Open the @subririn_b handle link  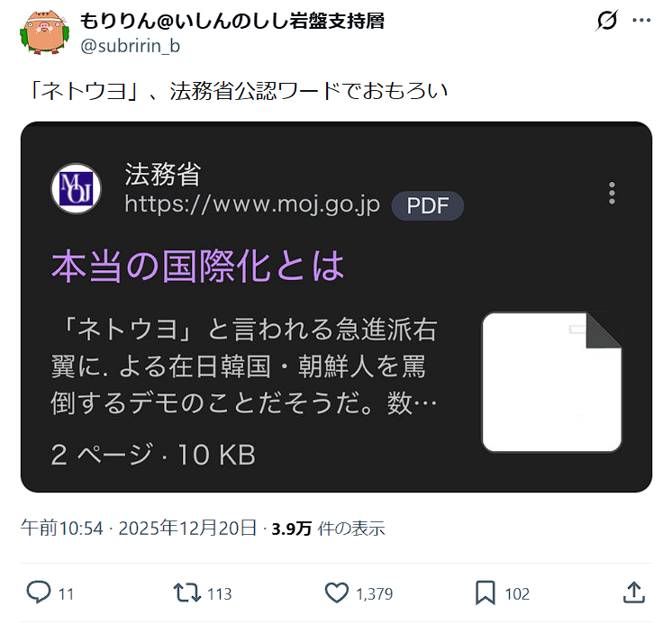(131, 46)
